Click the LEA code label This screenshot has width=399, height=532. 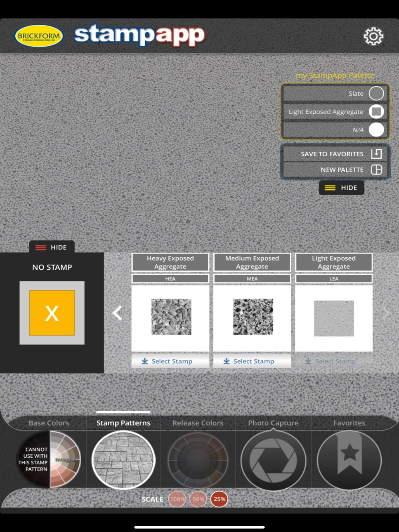(334, 279)
